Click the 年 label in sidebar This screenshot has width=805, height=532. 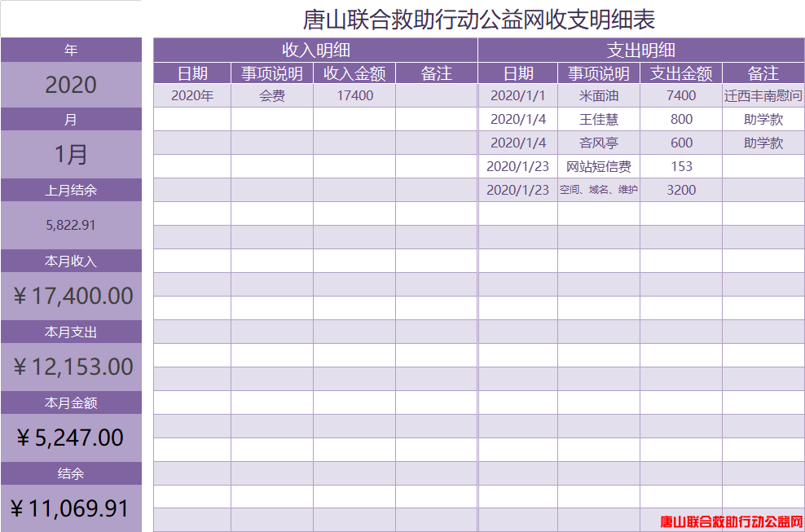tap(71, 51)
